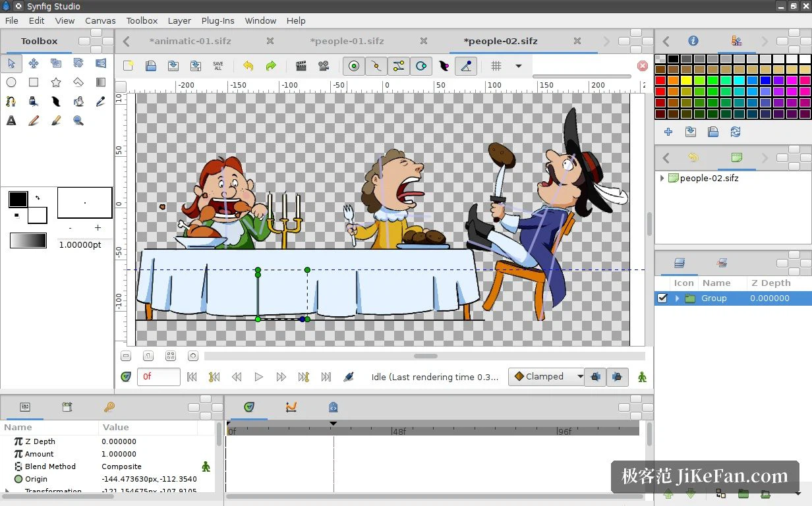Open the render clapperboard settings
The width and height of the screenshot is (812, 506).
pos(301,66)
